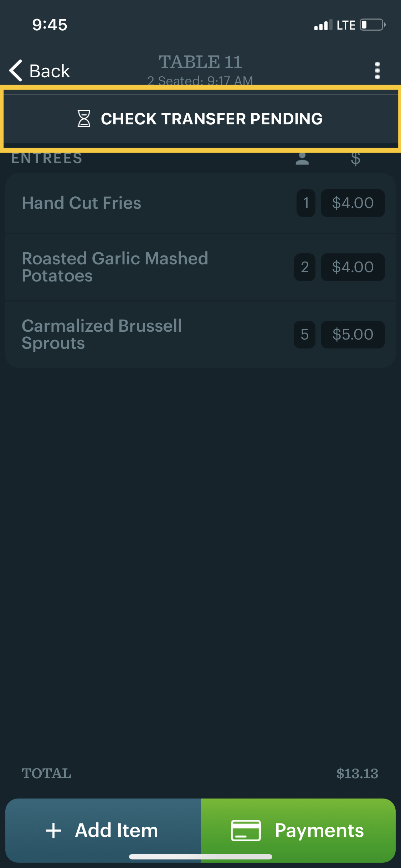Tap the Hand Cut Fries $4.00 price

tap(353, 203)
